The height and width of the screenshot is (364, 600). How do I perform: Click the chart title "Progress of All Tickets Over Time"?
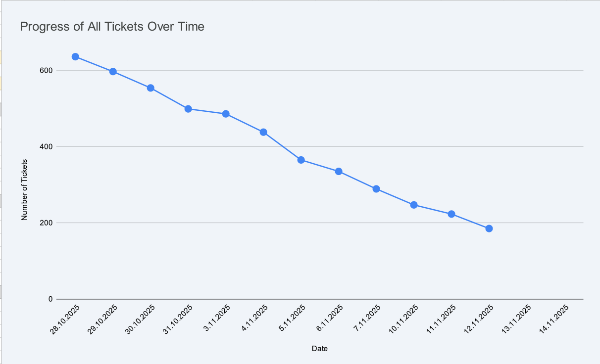click(112, 27)
